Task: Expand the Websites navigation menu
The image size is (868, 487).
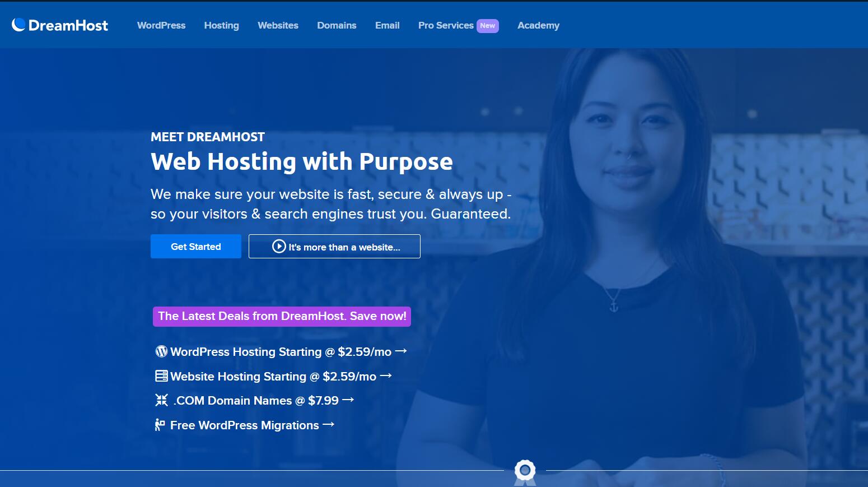Action: tap(278, 25)
